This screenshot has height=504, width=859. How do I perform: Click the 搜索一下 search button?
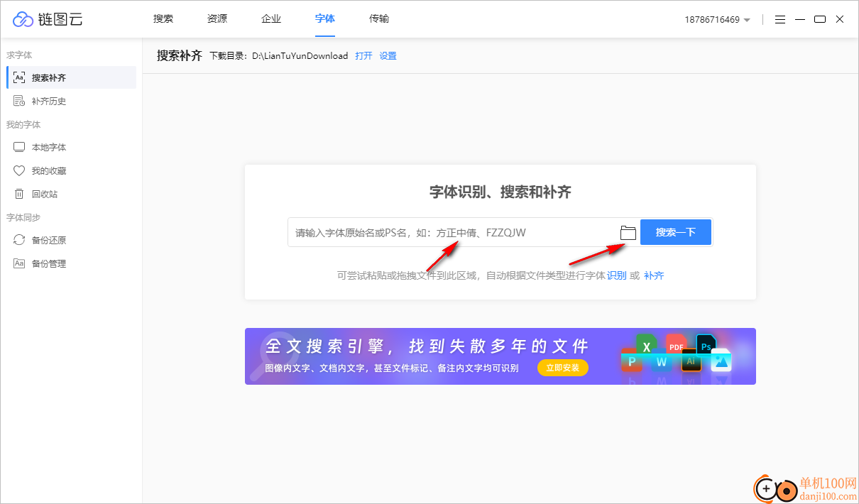(x=675, y=232)
